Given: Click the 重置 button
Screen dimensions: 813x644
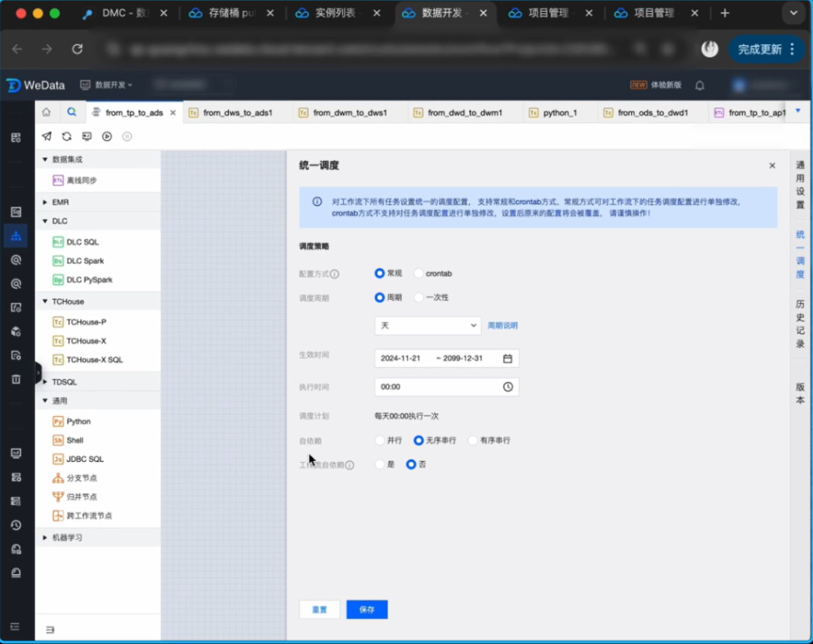Looking at the screenshot, I should point(319,609).
